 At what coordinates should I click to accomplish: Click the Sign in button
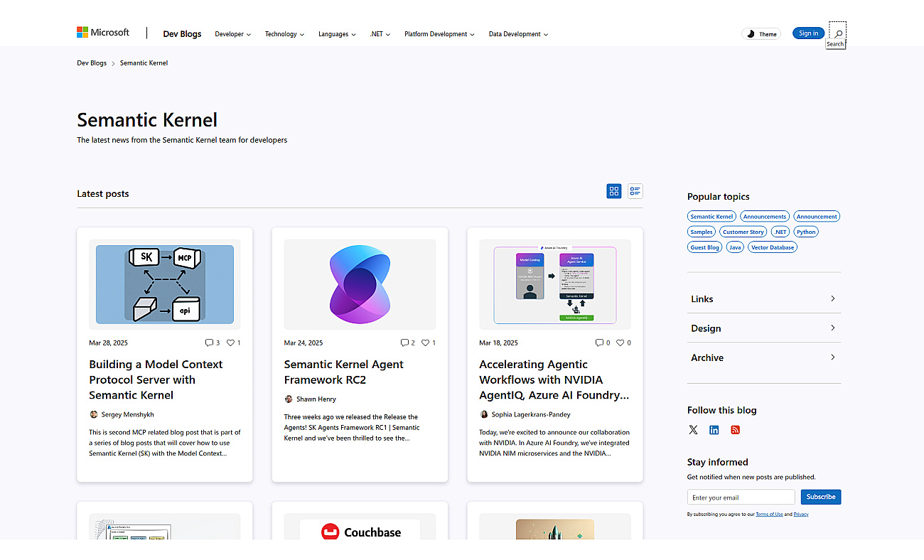tap(809, 33)
